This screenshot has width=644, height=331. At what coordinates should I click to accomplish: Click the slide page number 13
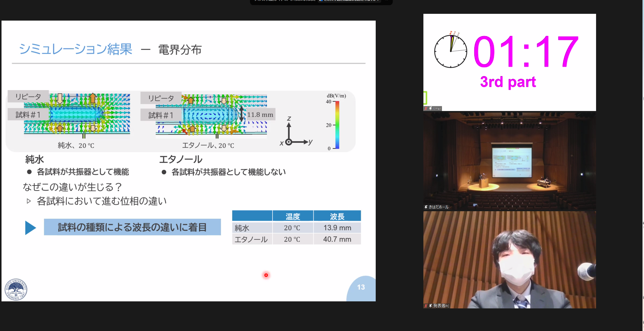361,287
